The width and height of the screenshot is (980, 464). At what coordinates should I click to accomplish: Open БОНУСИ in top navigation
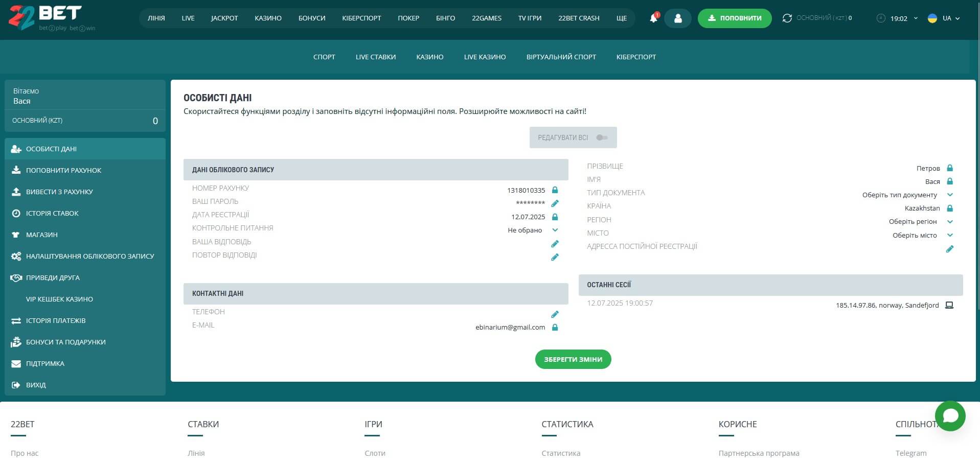coord(312,18)
